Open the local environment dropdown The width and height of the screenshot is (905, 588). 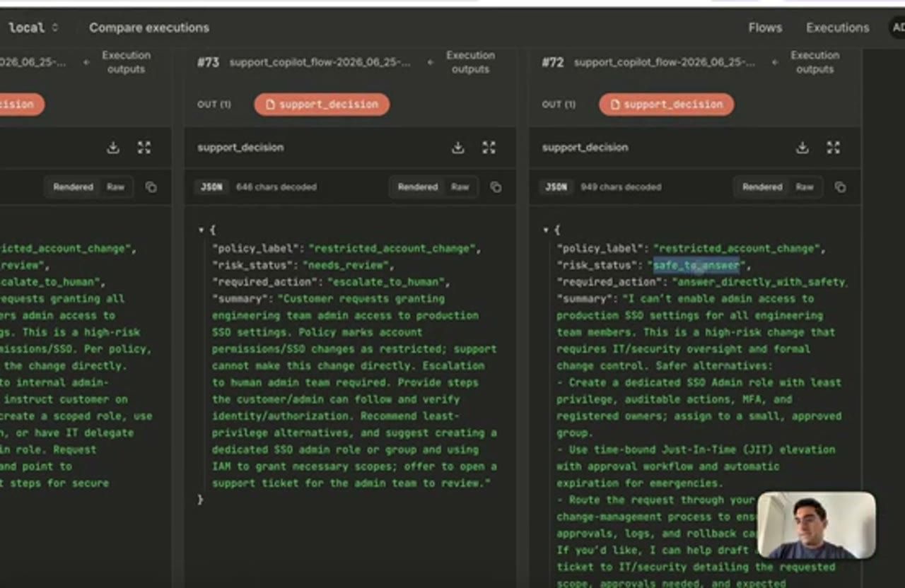[33, 28]
